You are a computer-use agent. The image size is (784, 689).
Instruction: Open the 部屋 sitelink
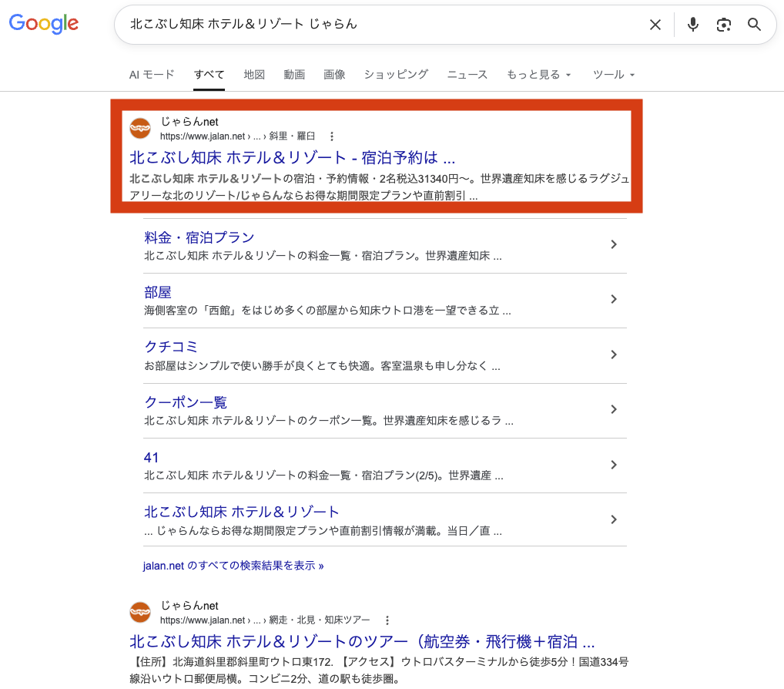(x=158, y=292)
